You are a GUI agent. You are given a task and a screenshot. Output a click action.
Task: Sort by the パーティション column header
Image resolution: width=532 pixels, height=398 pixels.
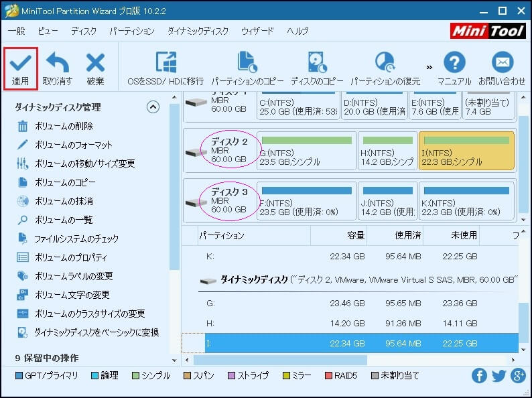[x=254, y=235]
